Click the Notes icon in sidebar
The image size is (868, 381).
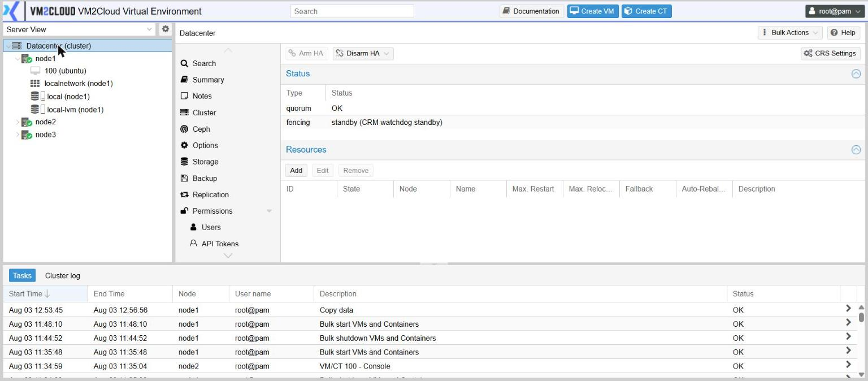point(184,96)
